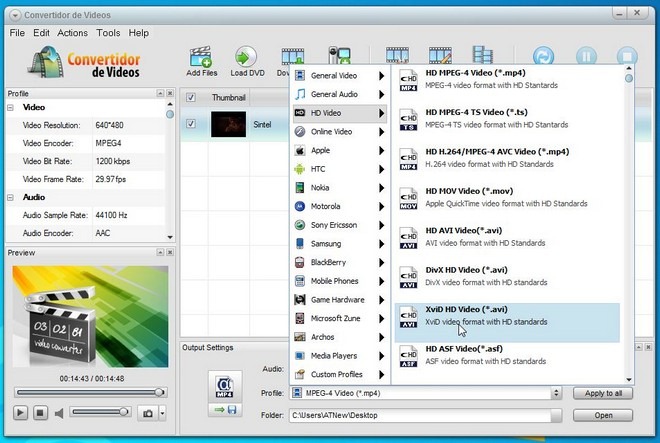Image resolution: width=660 pixels, height=443 pixels.
Task: Expand the General Video submenu arrow
Action: pyautogui.click(x=381, y=76)
